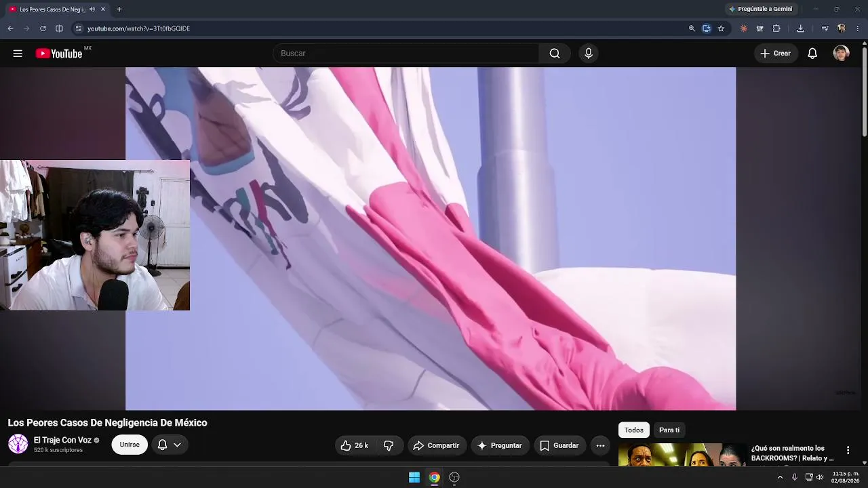
Task: Click the '520 k suscriptores' text
Action: pyautogui.click(x=58, y=450)
